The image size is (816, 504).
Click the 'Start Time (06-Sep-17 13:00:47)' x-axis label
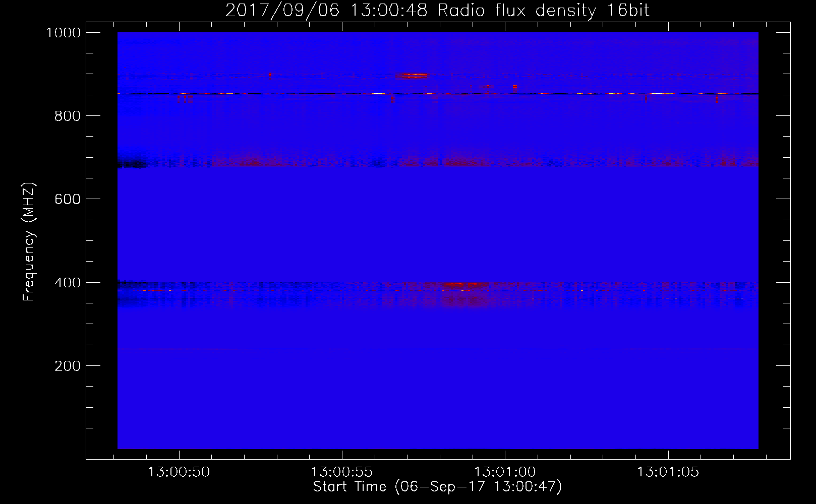[x=437, y=487]
